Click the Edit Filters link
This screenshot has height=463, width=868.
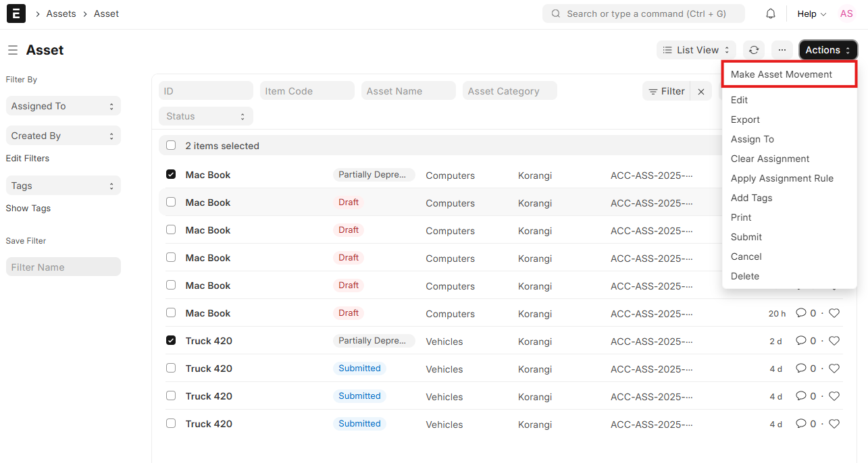[28, 159]
